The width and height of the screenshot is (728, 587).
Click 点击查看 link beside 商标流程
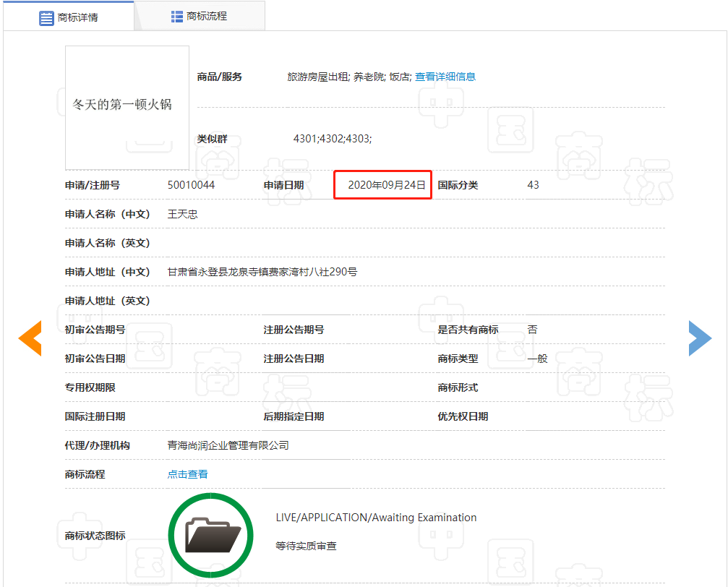(188, 474)
